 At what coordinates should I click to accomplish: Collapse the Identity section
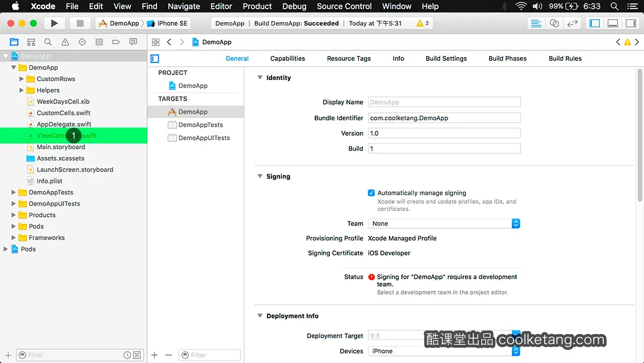[x=260, y=78]
